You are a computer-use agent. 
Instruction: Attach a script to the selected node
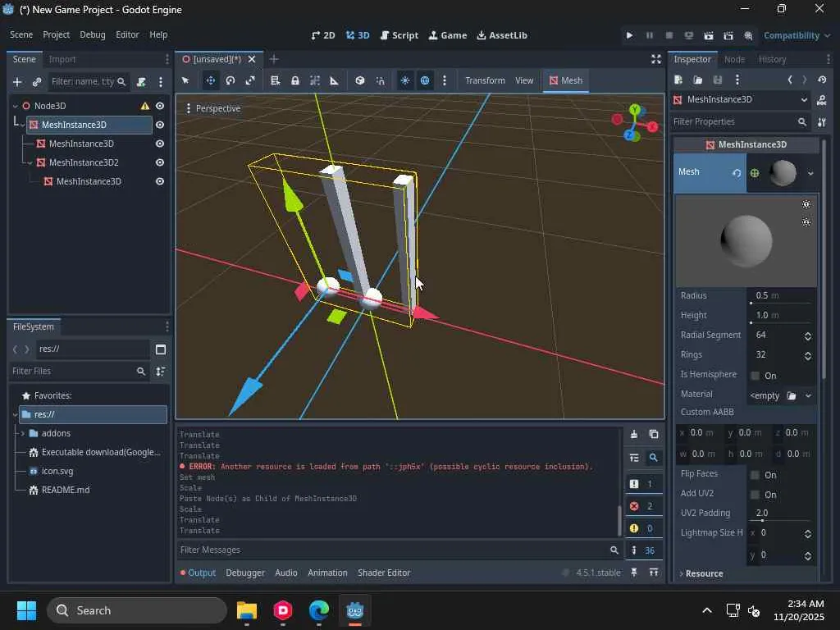pos(141,82)
